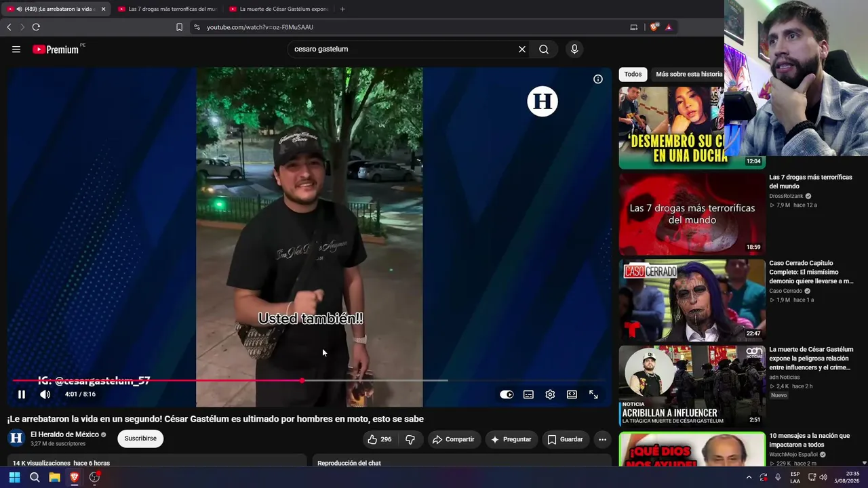Open the Windows Start menu

(x=14, y=477)
